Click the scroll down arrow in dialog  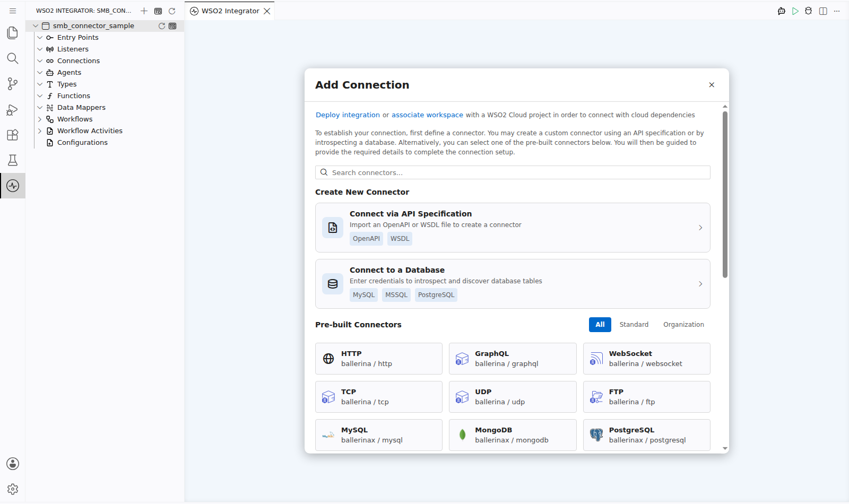pos(725,449)
